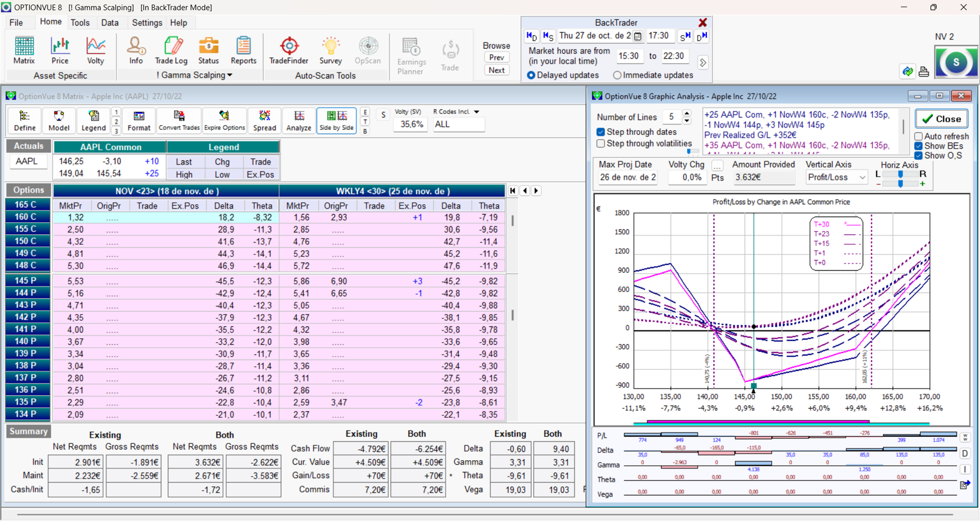This screenshot has height=521, width=980.
Task: Enable Step through volatilities
Action: pyautogui.click(x=601, y=144)
